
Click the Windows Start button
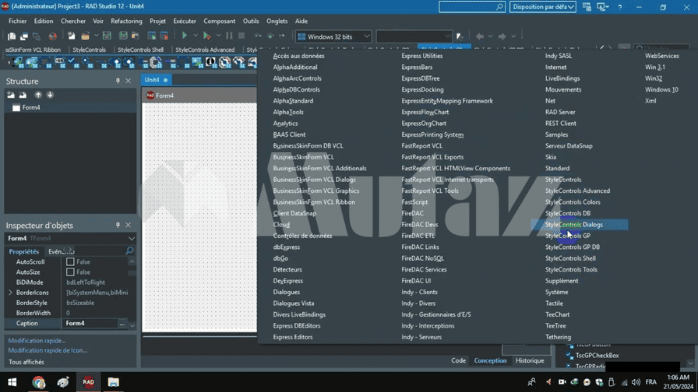pos(12,382)
